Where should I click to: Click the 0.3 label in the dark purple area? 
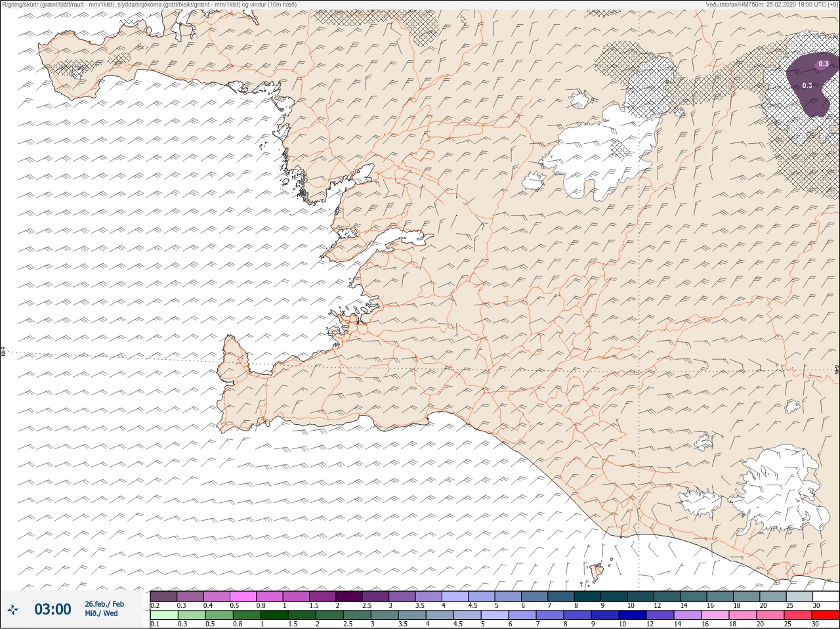[807, 85]
